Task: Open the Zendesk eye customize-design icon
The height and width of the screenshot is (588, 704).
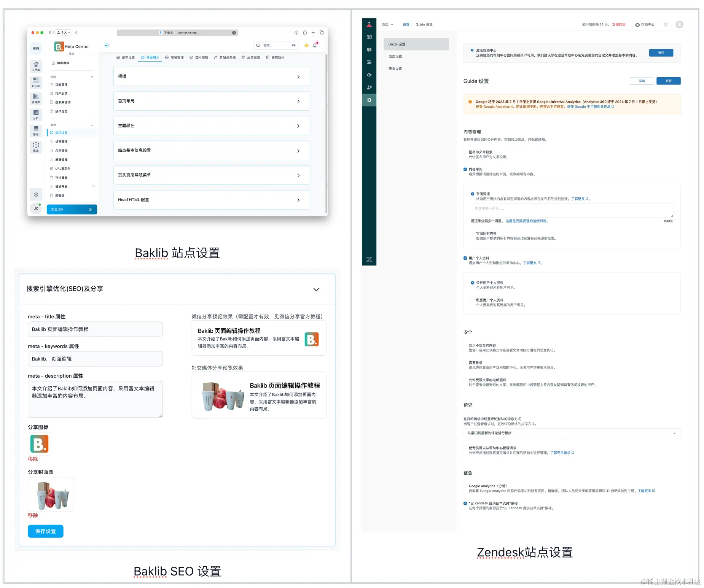Action: [x=369, y=75]
